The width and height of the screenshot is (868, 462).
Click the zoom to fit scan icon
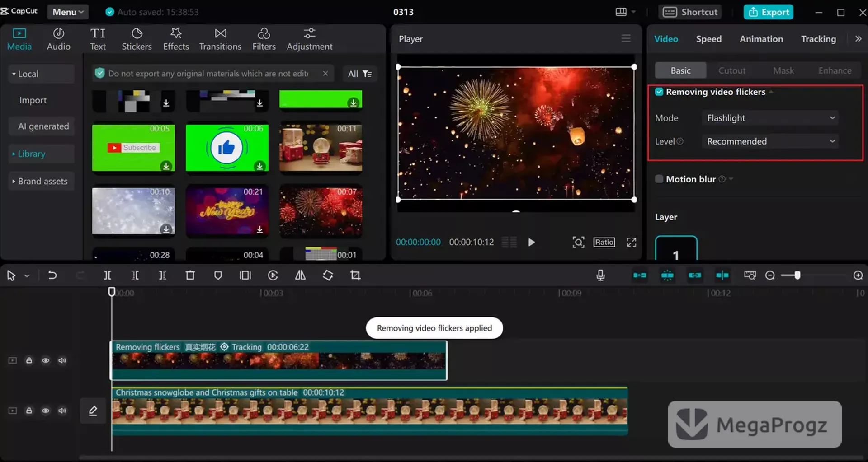pyautogui.click(x=578, y=242)
